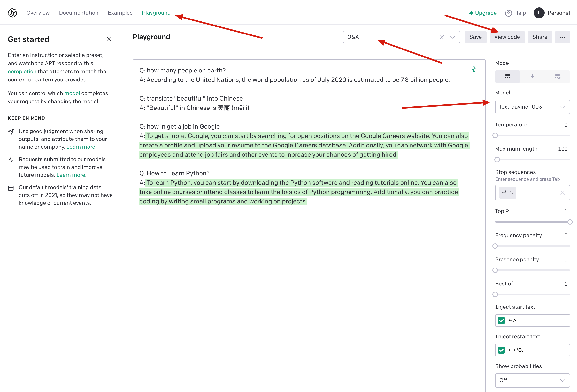Viewport: 577px width, 392px height.
Task: Clear all stop sequences
Action: [562, 192]
